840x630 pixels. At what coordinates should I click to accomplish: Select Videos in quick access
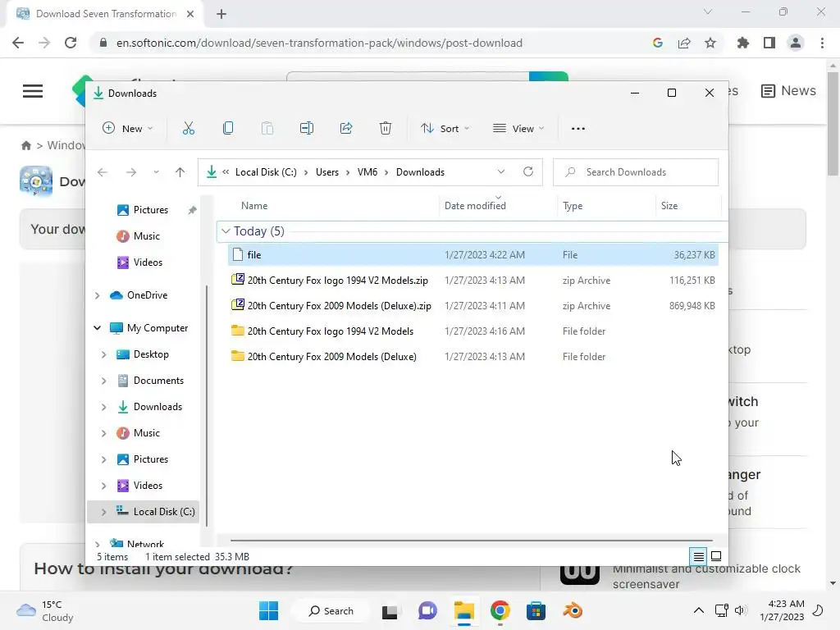(x=139, y=262)
